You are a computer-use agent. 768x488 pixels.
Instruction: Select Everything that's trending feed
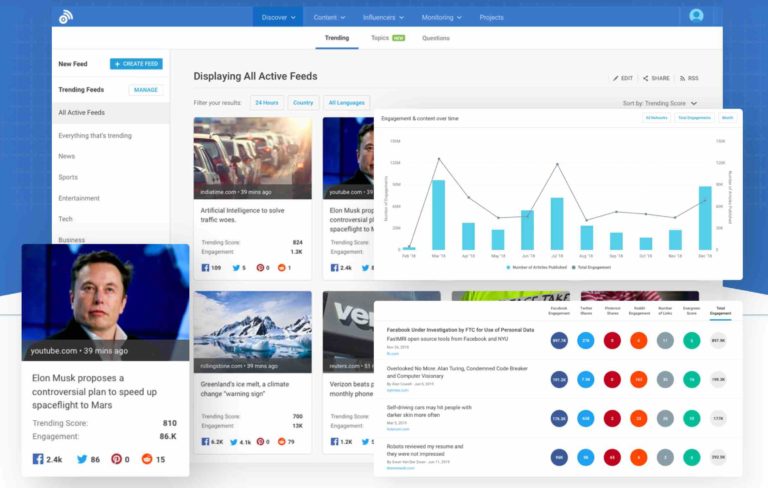tap(95, 136)
